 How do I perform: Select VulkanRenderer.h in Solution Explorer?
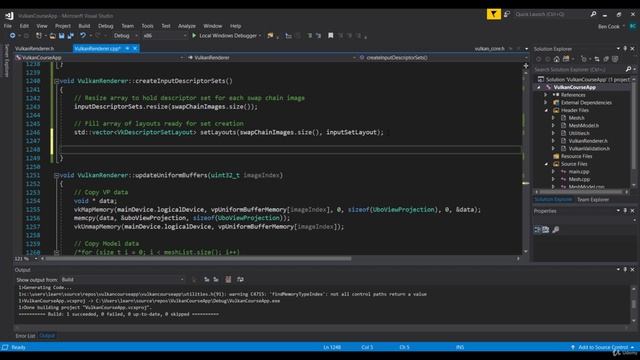[588, 141]
